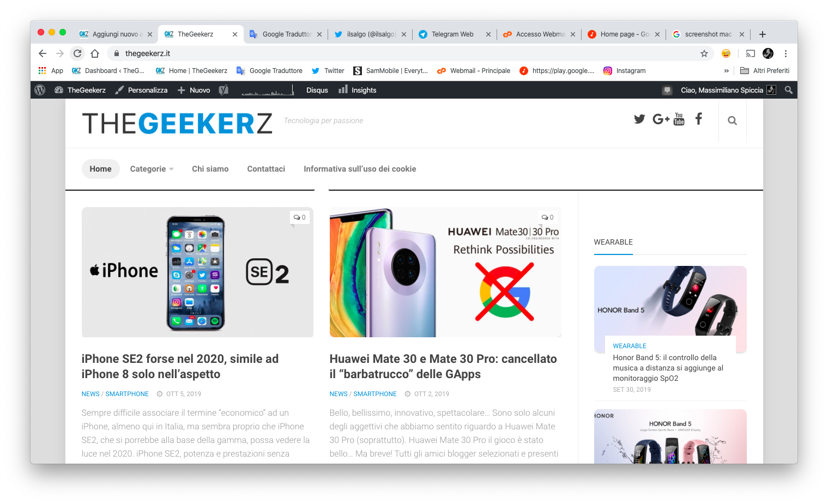Open the Insights stats in the admin bar

pyautogui.click(x=358, y=90)
